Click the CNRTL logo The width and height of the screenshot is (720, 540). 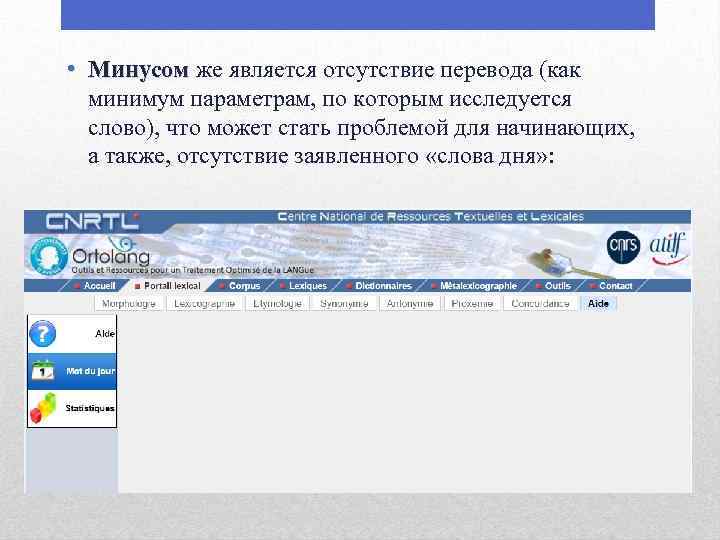(x=92, y=221)
